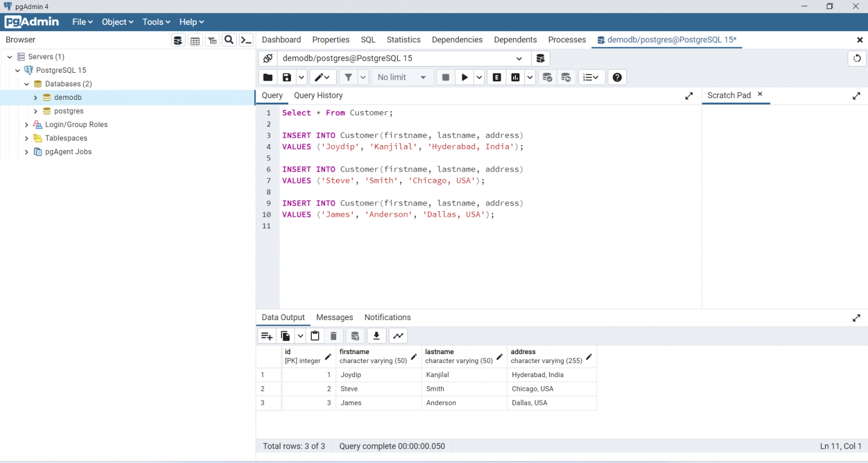The width and height of the screenshot is (868, 463).
Task: Download results using the Save results icon
Action: [x=376, y=335]
